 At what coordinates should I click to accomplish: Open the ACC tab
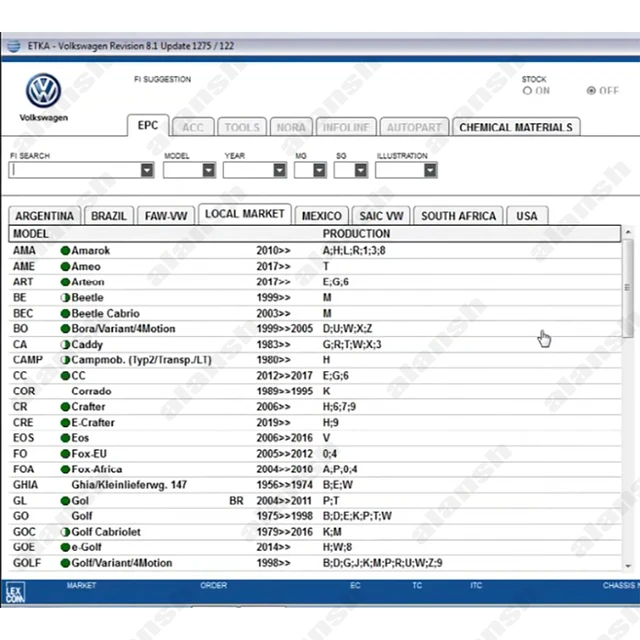coord(193,127)
